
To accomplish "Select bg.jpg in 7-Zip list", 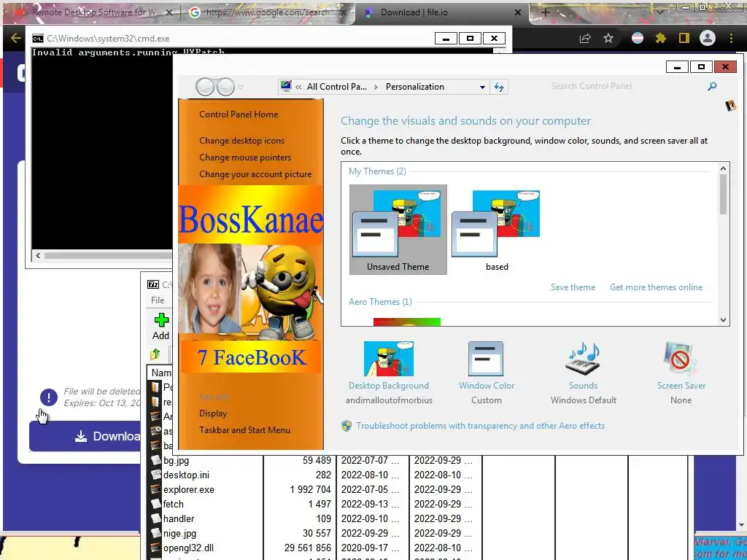I will (x=176, y=461).
